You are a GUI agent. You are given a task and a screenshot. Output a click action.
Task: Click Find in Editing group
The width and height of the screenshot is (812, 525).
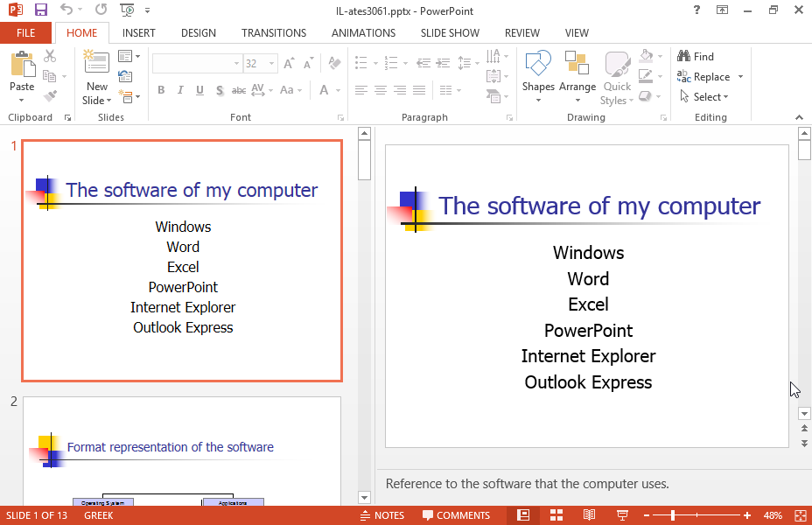696,56
